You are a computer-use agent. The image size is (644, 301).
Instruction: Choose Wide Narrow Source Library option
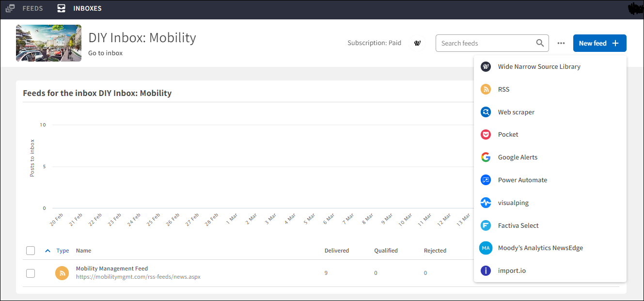click(x=539, y=67)
